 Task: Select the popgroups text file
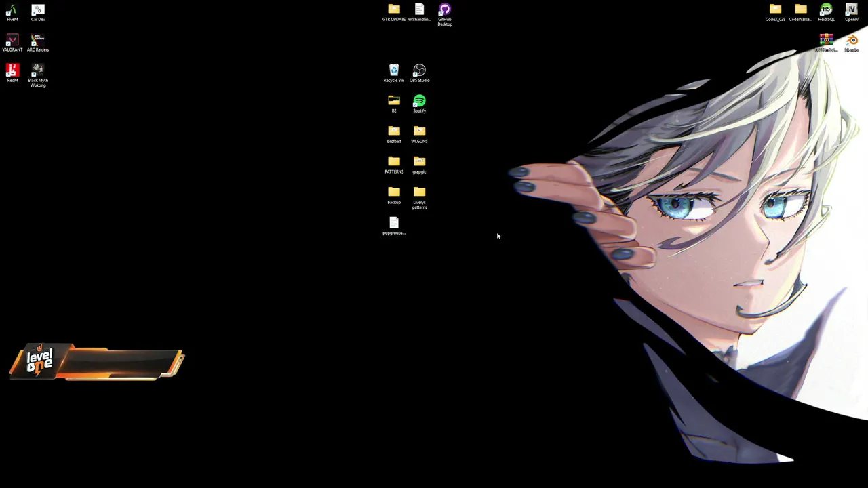click(394, 226)
